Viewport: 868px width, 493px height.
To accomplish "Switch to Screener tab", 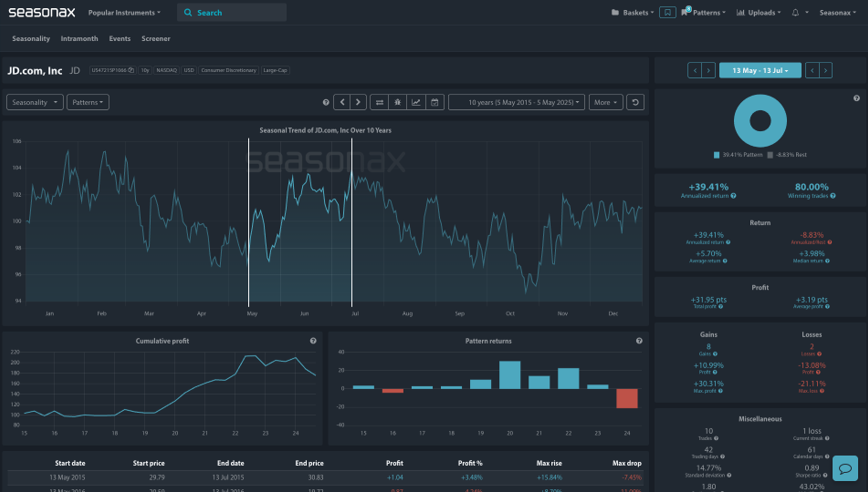I will coord(156,39).
